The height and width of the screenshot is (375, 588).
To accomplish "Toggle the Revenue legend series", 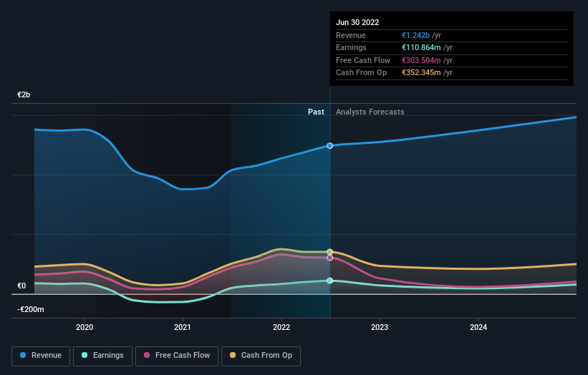I will pos(41,356).
